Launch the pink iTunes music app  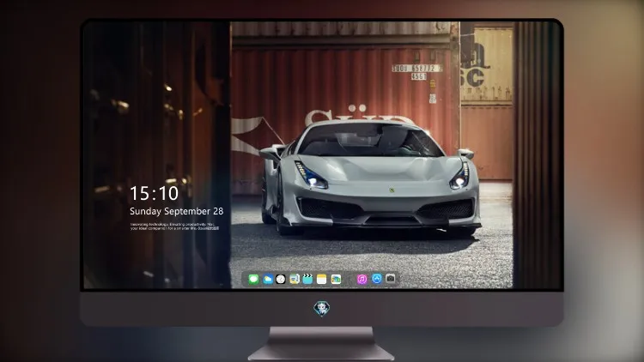[x=361, y=280]
